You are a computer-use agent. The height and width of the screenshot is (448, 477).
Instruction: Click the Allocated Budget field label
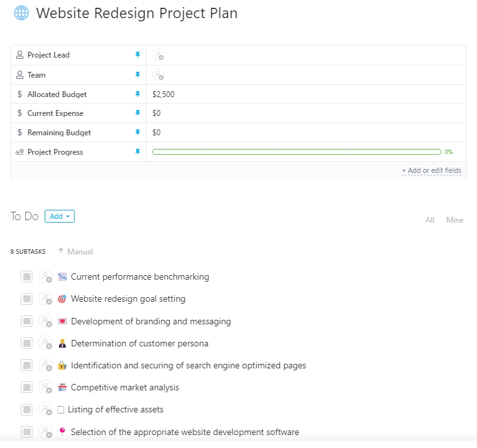pyautogui.click(x=57, y=95)
